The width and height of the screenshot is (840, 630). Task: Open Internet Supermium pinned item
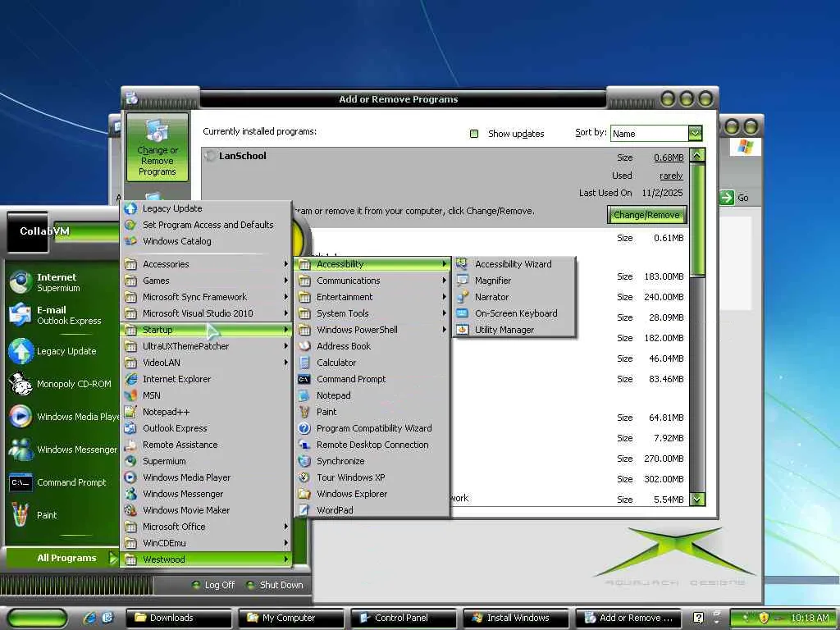tap(62, 282)
